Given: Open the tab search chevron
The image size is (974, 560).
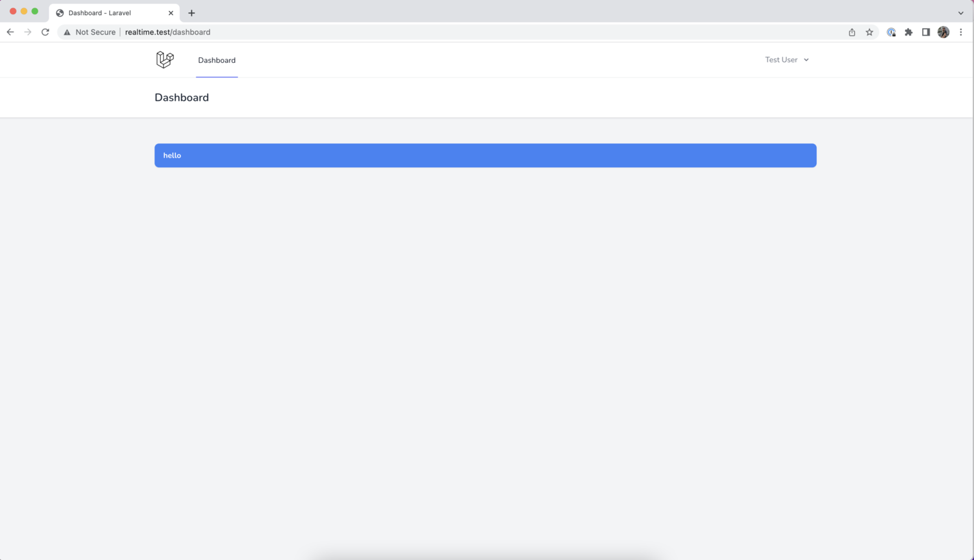Looking at the screenshot, I should (961, 12).
